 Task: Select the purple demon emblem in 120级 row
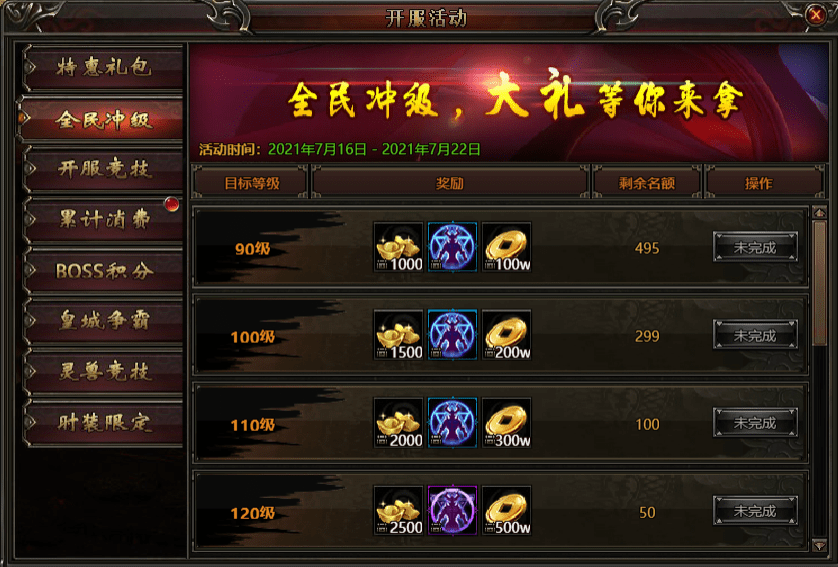click(x=452, y=510)
